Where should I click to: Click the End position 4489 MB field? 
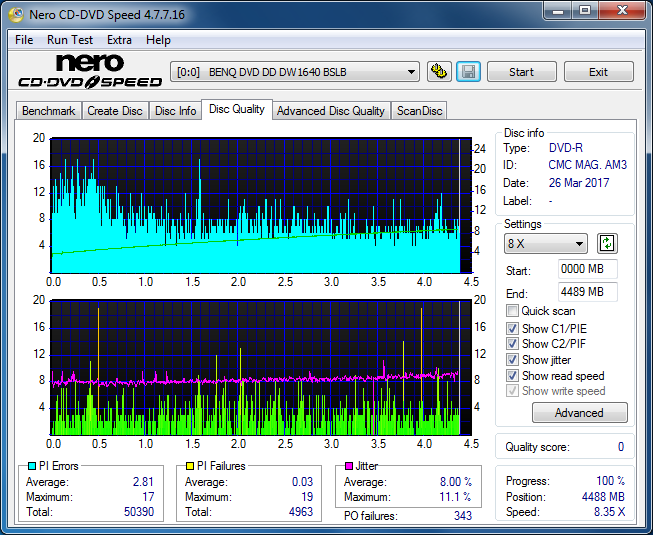click(587, 292)
